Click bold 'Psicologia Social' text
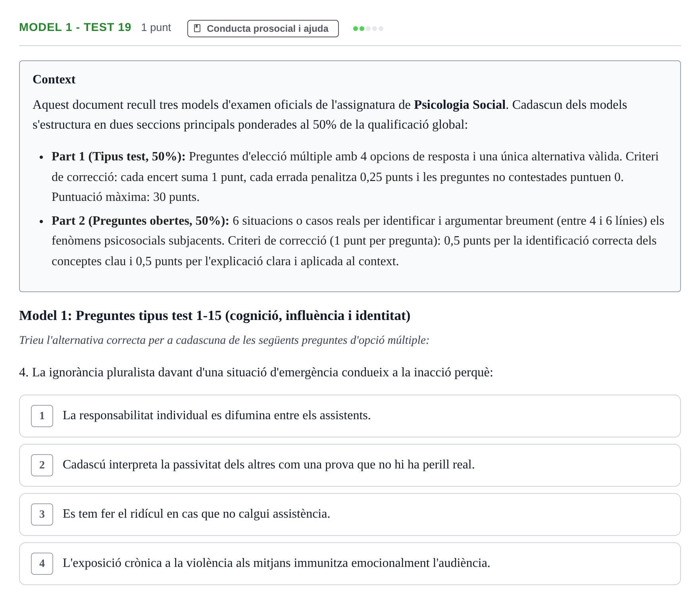This screenshot has width=700, height=605. [x=460, y=105]
